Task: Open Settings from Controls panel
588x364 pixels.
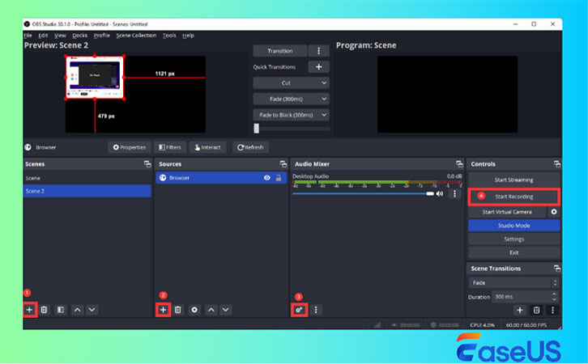Action: 513,239
